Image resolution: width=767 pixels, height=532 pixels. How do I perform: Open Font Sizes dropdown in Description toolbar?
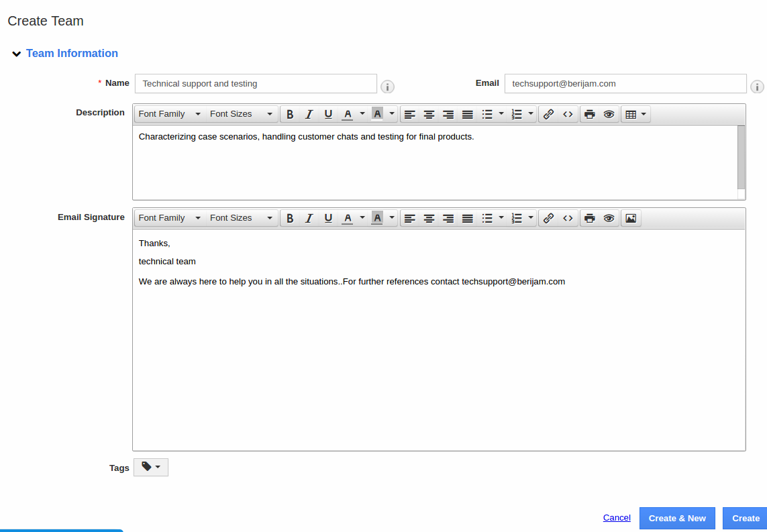pyautogui.click(x=241, y=115)
